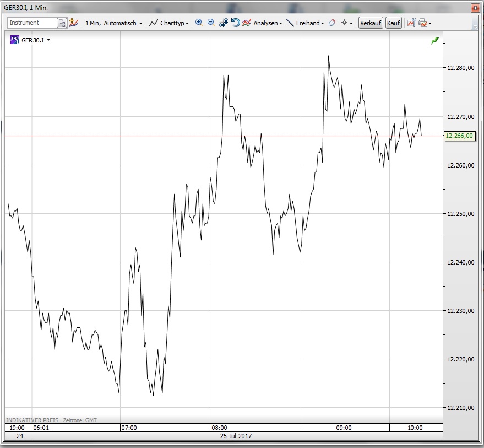Click the 19:00 time axis label
Viewport: 484px width, 448px height.
[x=17, y=428]
